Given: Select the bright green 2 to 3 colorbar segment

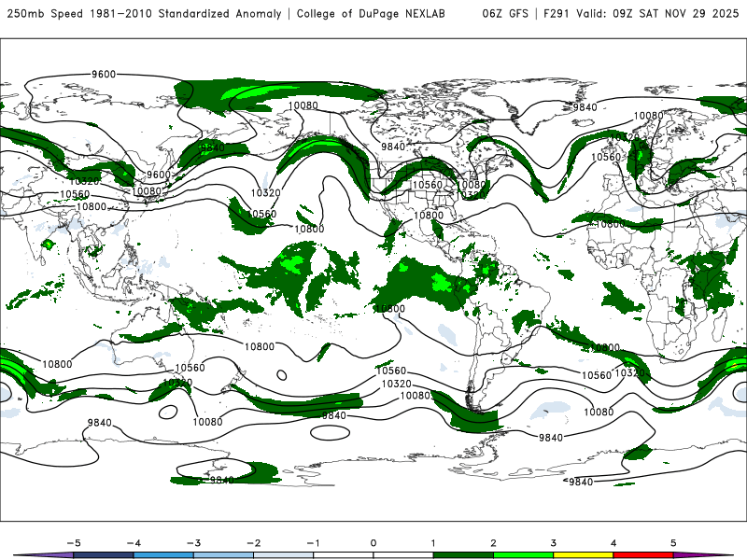Looking at the screenshot, I should (523, 555).
